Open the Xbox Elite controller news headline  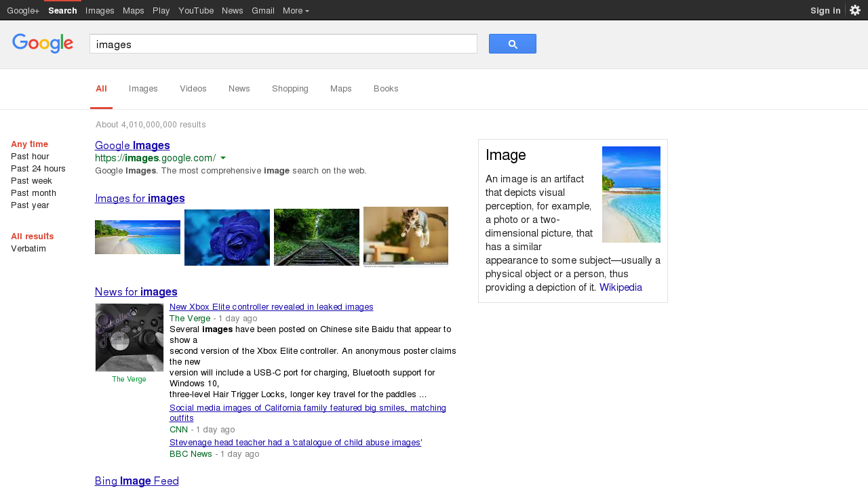coord(271,306)
